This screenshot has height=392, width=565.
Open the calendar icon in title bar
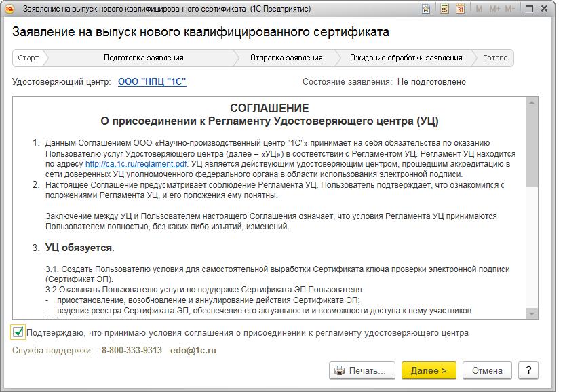460,9
